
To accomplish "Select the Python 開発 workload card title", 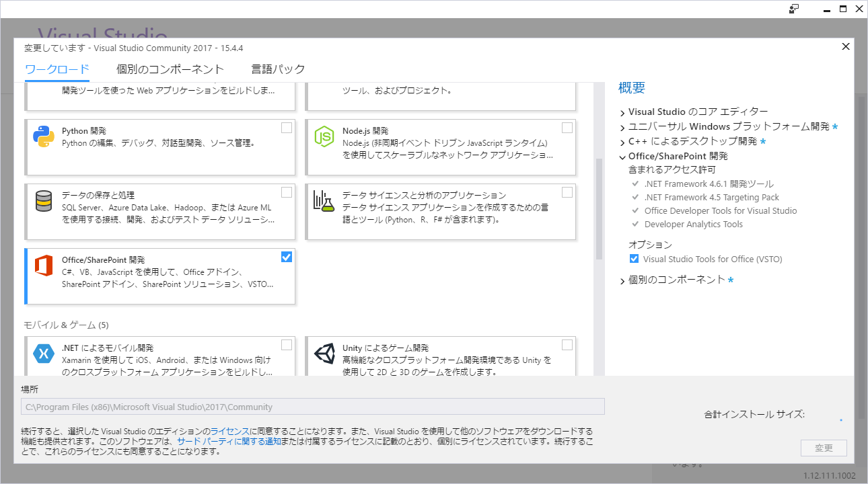I will 84,131.
